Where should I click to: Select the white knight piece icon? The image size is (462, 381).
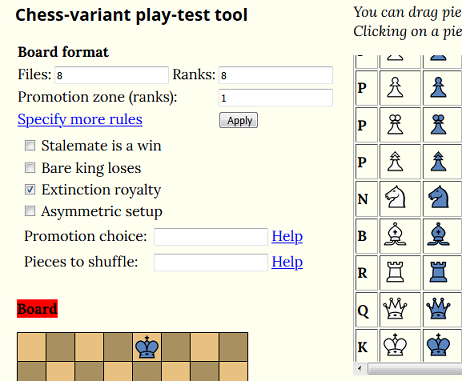[x=395, y=197]
